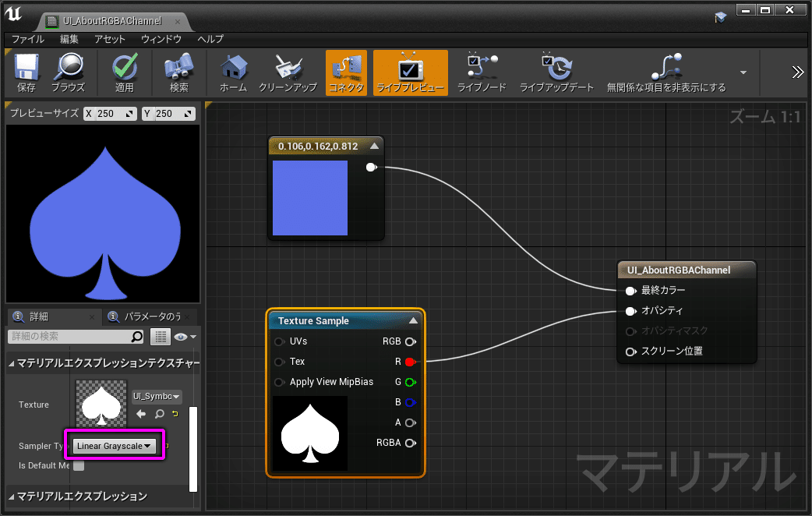Screen dimensions: 812x516
Task: Click the Texture Sample spade preview thumbnail
Action: (310, 433)
